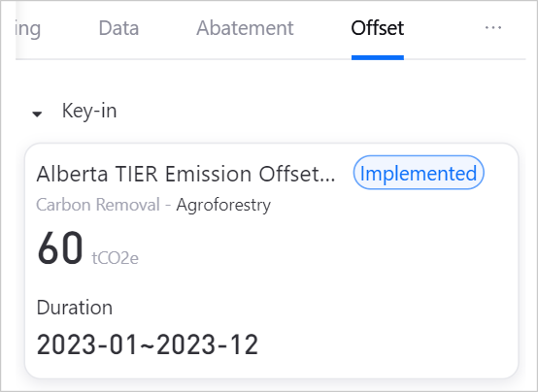538x392 pixels.
Task: Open the Alberta TIER Emission Offset card title
Action: click(185, 174)
